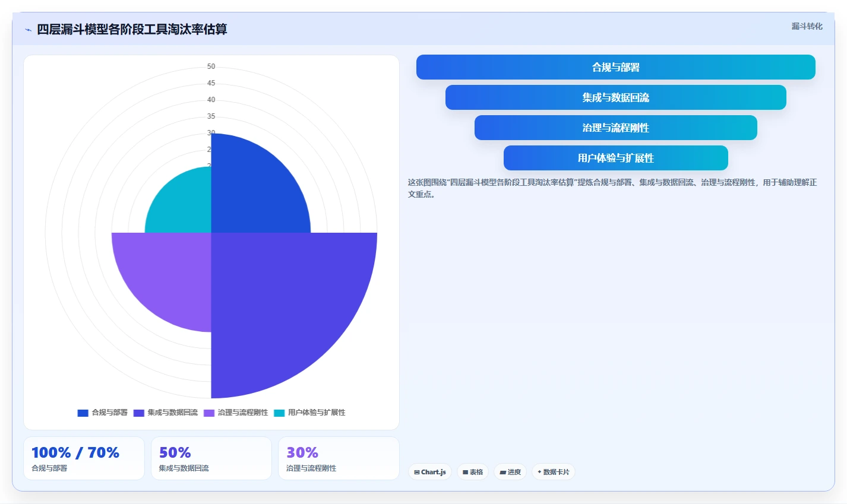Click the axis tick label 45
847x504 pixels.
(211, 83)
